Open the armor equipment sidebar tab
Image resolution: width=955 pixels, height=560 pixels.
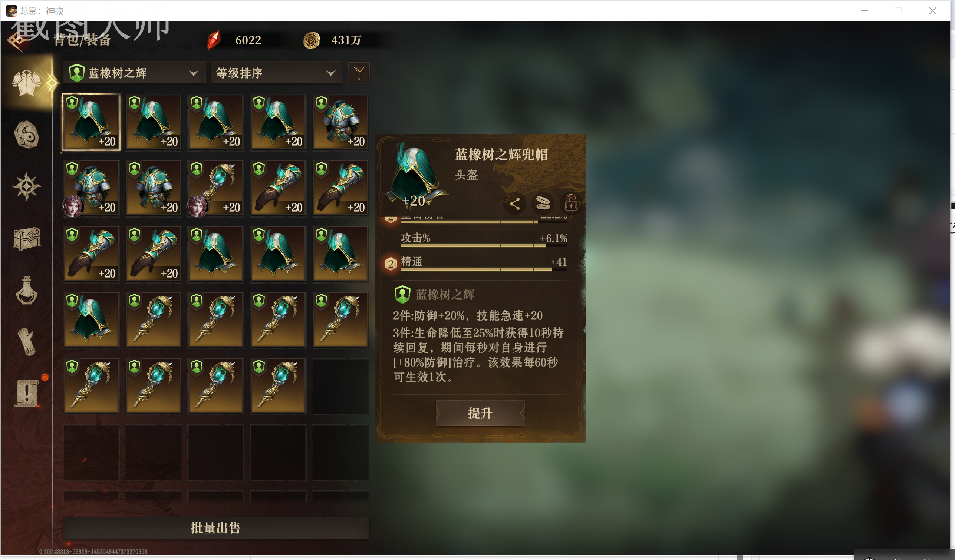click(x=27, y=82)
